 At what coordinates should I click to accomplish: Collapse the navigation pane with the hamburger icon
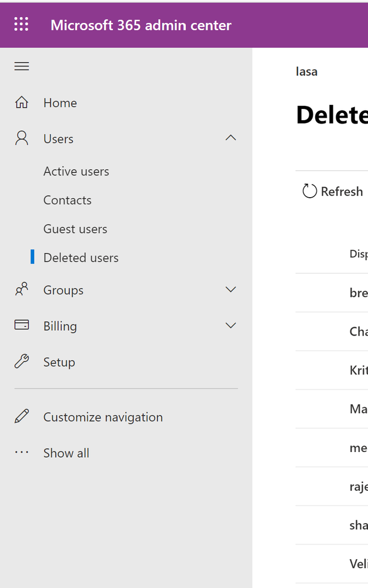(x=21, y=66)
